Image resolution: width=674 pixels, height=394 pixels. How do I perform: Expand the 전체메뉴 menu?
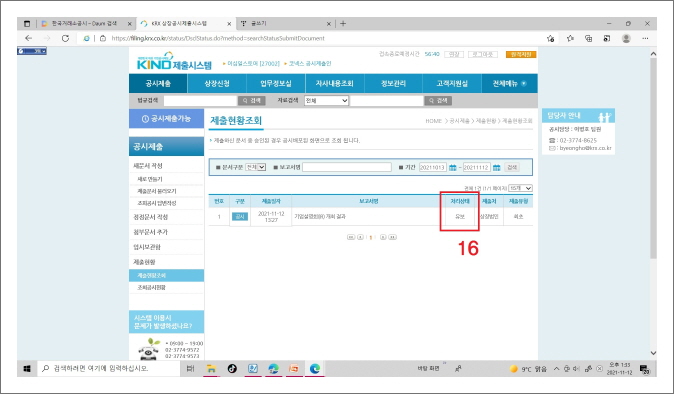coord(509,83)
